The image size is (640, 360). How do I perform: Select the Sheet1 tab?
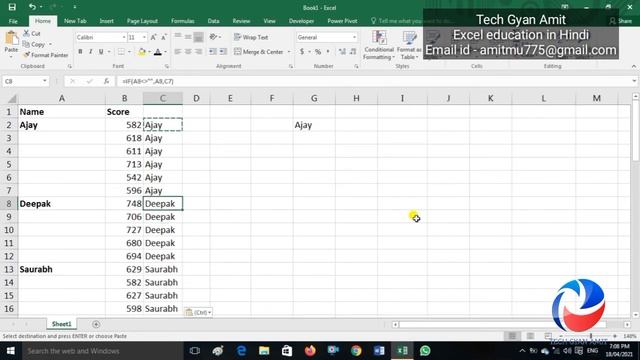pyautogui.click(x=62, y=324)
